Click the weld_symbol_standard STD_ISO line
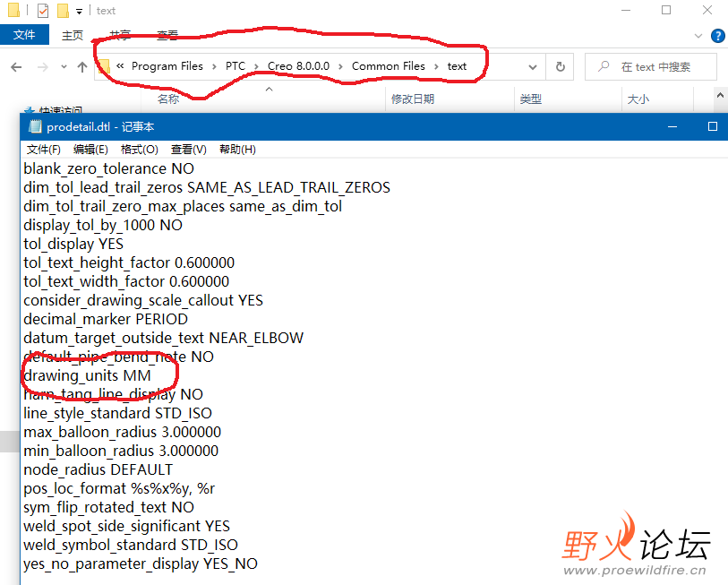This screenshot has height=585, width=728. coord(131,545)
